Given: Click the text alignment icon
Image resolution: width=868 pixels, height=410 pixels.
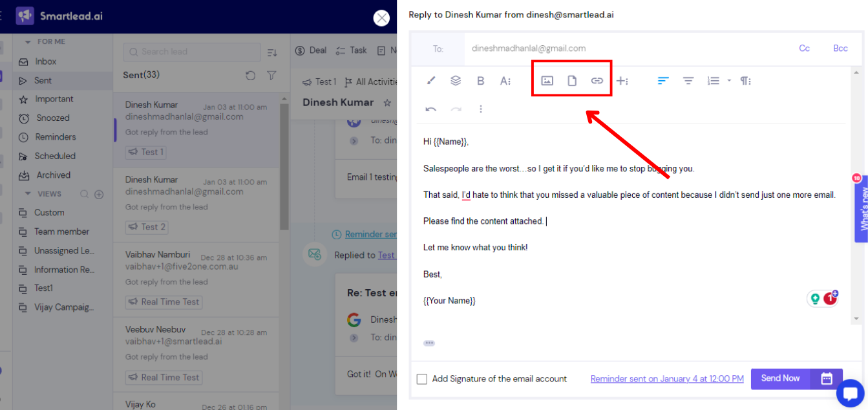Looking at the screenshot, I should [x=663, y=80].
